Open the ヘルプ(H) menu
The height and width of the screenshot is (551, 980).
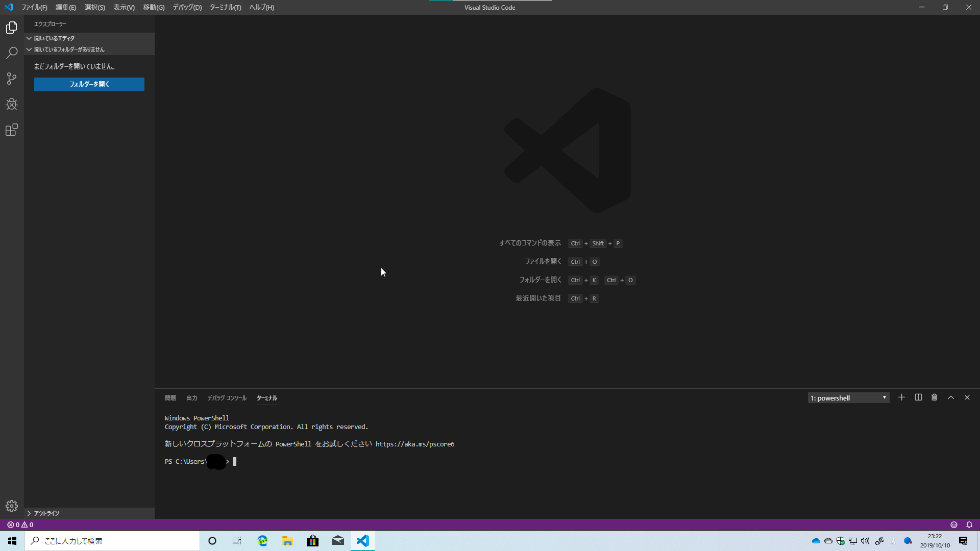pos(262,7)
